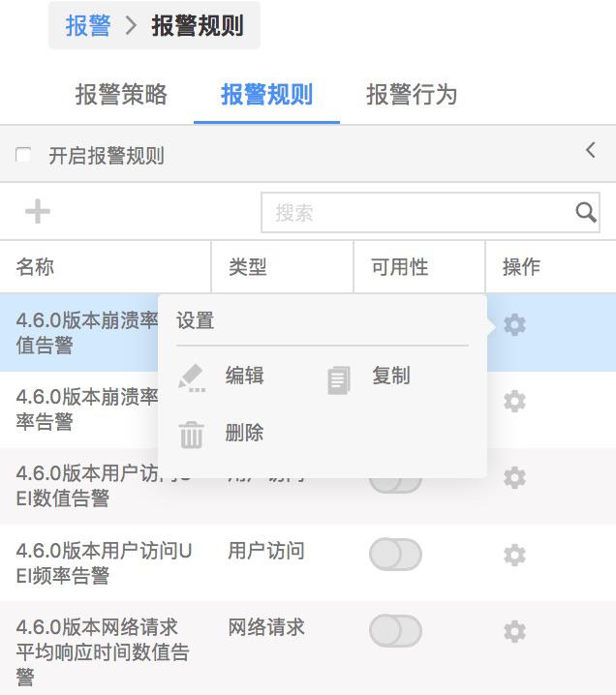Viewport: 616px width, 695px height.
Task: Click the trash can delete icon
Action: (191, 435)
